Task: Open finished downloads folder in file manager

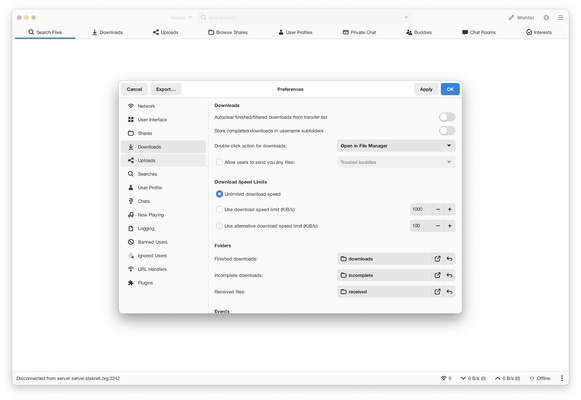Action: pos(437,259)
